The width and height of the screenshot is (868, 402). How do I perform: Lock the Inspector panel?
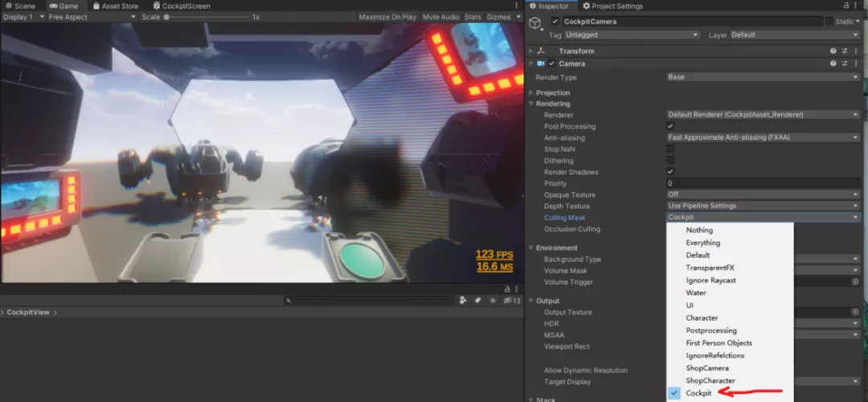point(846,6)
